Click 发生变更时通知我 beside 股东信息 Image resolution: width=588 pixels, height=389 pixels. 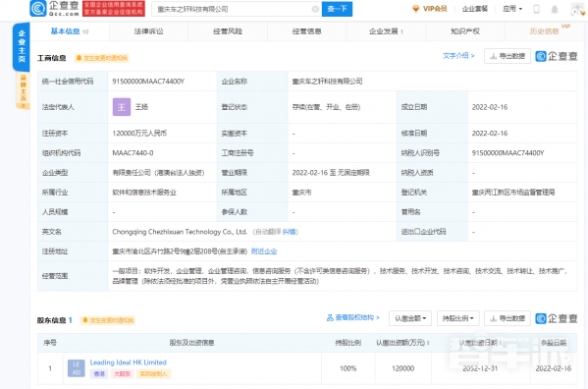(x=108, y=320)
